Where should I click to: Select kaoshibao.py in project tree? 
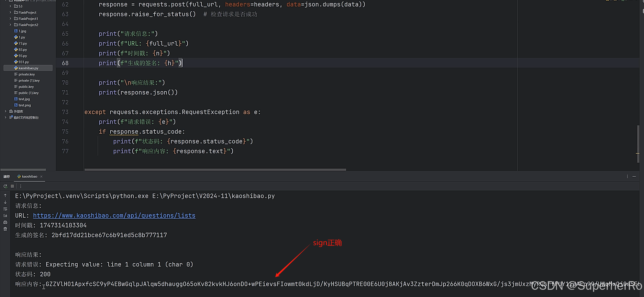pos(28,68)
